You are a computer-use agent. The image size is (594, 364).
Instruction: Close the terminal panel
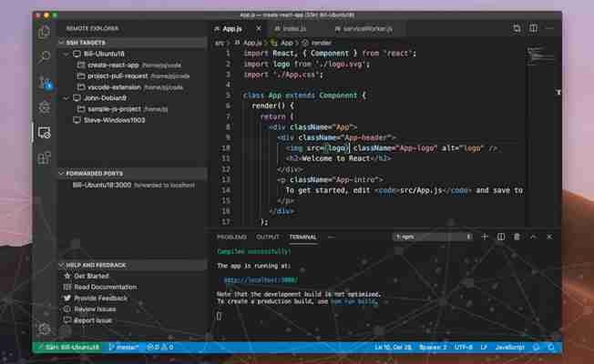[x=549, y=237]
